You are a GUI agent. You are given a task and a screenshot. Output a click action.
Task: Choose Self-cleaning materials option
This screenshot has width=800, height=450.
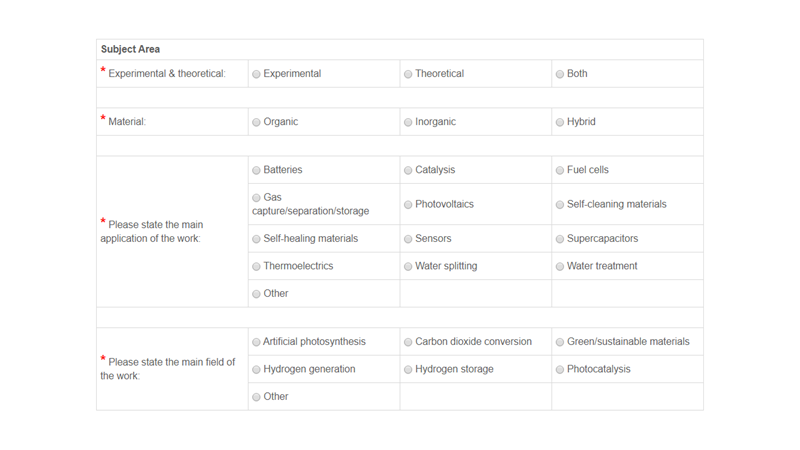(x=560, y=205)
